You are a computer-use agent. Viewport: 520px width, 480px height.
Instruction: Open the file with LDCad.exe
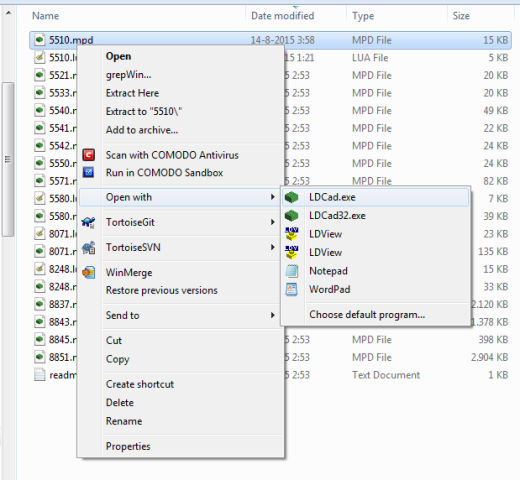375,197
